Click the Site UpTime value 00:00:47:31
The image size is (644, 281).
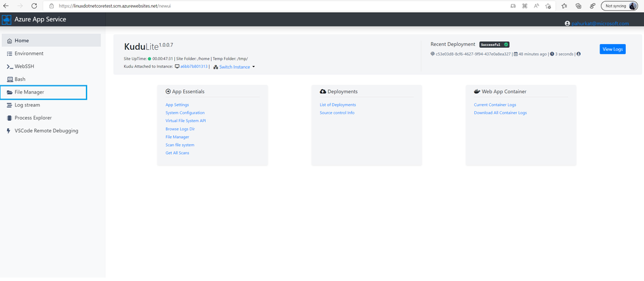click(163, 58)
